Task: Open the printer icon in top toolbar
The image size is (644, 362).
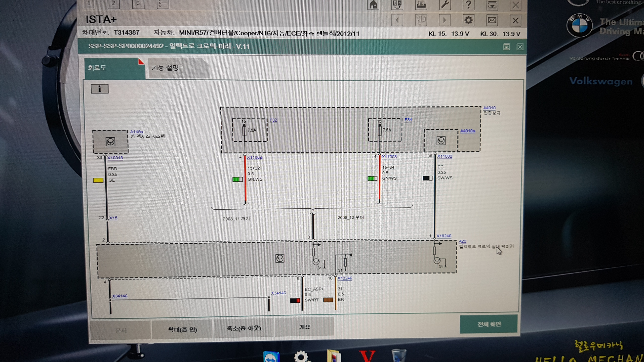Action: [x=421, y=5]
